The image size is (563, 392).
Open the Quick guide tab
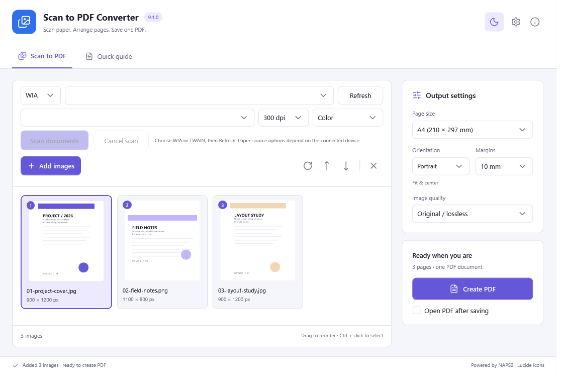pyautogui.click(x=109, y=56)
